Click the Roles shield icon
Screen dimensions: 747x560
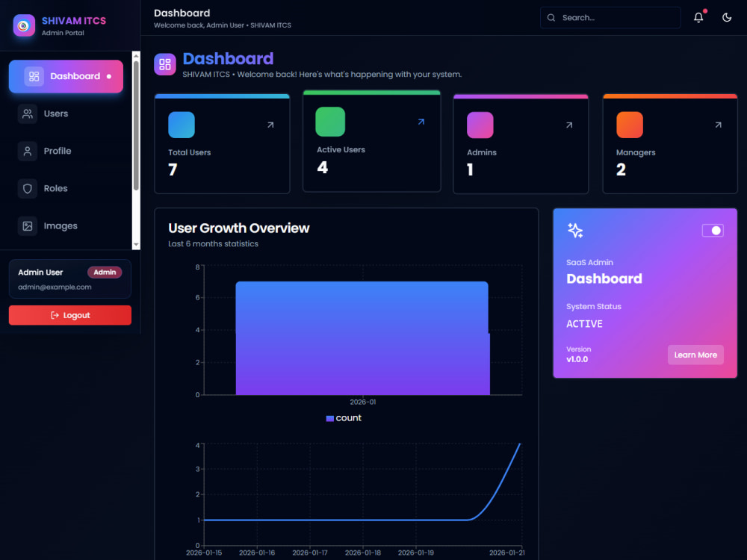[28, 189]
